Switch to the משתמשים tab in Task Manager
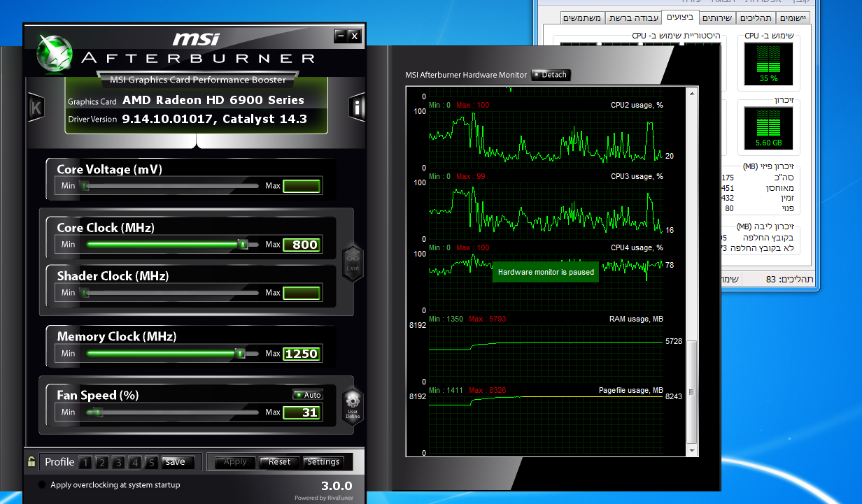862x504 pixels. (583, 18)
